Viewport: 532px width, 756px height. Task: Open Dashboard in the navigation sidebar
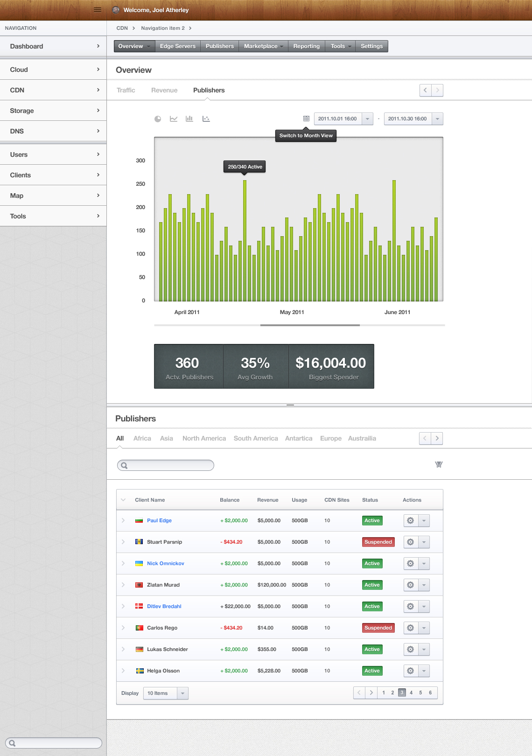click(x=53, y=46)
